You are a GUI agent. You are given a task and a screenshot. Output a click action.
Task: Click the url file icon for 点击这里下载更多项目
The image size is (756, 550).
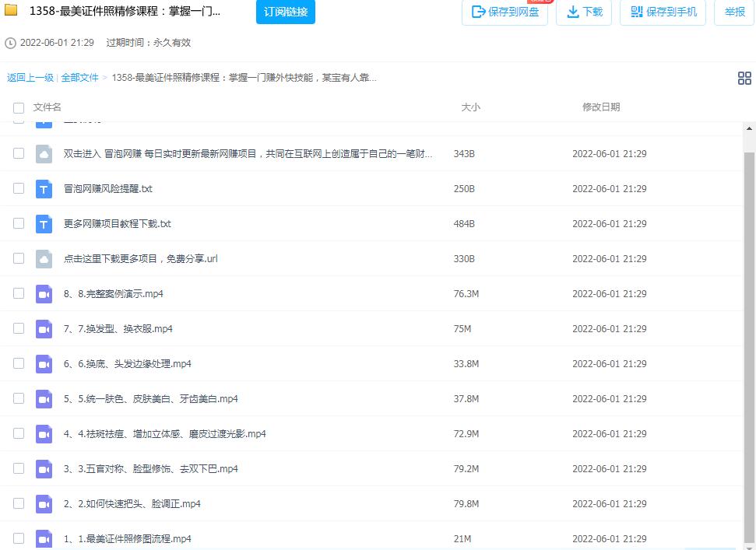point(44,259)
